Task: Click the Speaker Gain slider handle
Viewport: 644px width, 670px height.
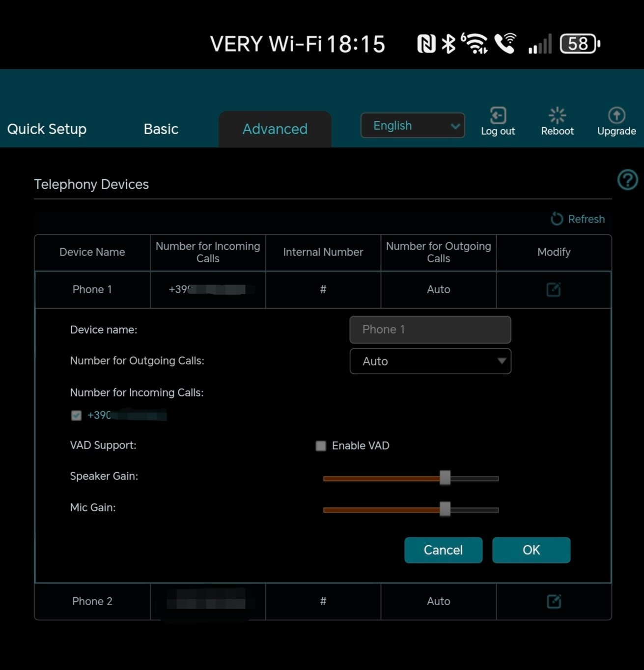Action: tap(445, 478)
